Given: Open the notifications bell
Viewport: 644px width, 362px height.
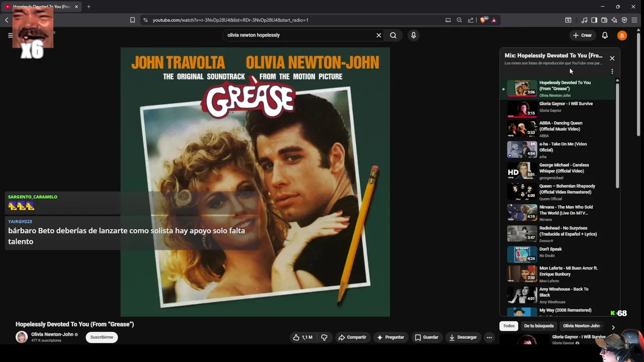Looking at the screenshot, I should coord(605,35).
